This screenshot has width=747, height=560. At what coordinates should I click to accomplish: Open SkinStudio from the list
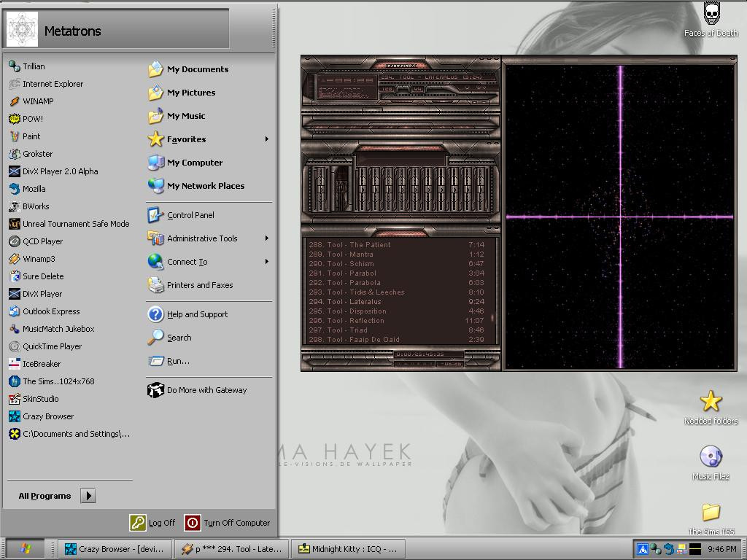coord(34,399)
